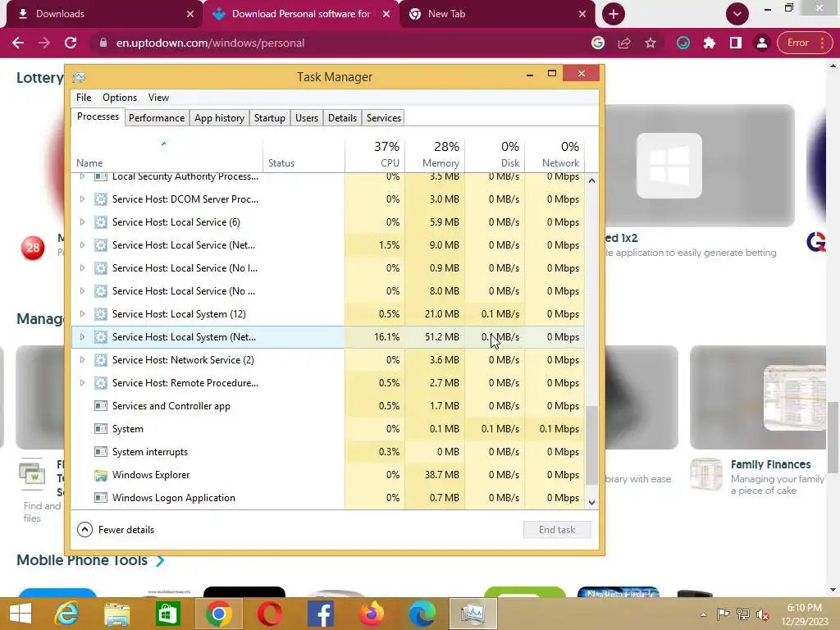Image resolution: width=840 pixels, height=630 pixels.
Task: Reload the uptodown page
Action: [71, 43]
